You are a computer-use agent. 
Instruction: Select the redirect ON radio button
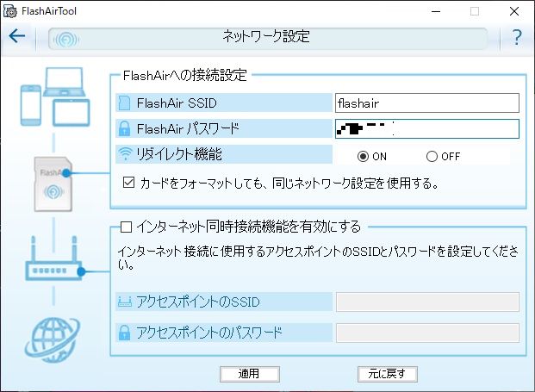point(363,156)
